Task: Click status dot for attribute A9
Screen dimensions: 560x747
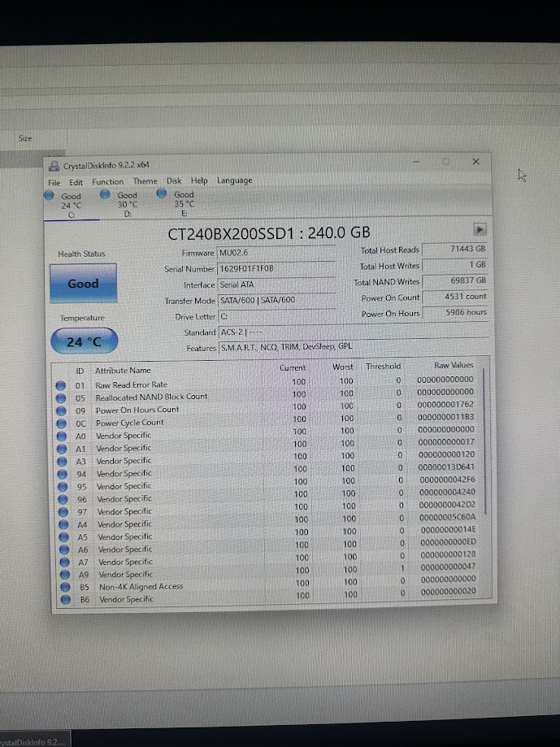Action: (65, 575)
